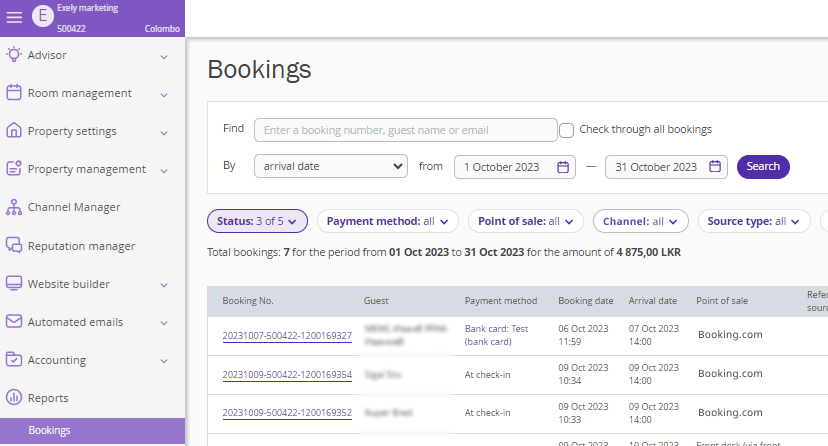Click the Channel Manager hierarchy icon
The height and width of the screenshot is (446, 828).
click(x=14, y=207)
